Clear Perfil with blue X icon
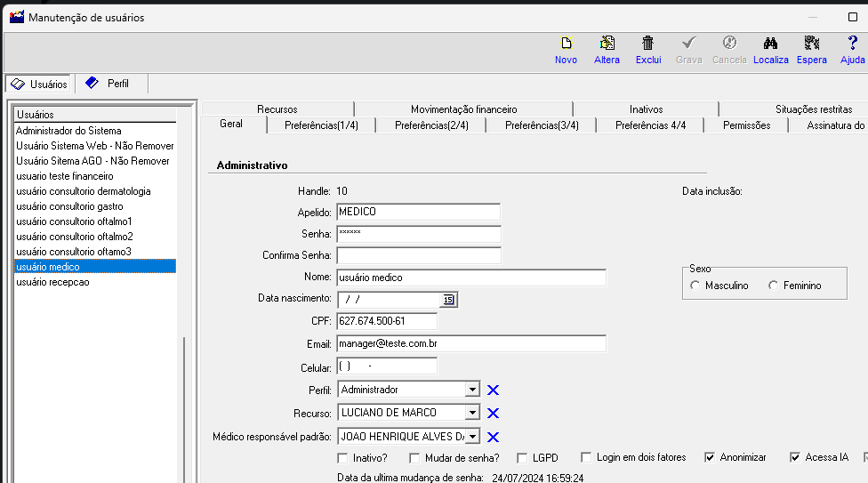This screenshot has height=483, width=868. [x=493, y=390]
